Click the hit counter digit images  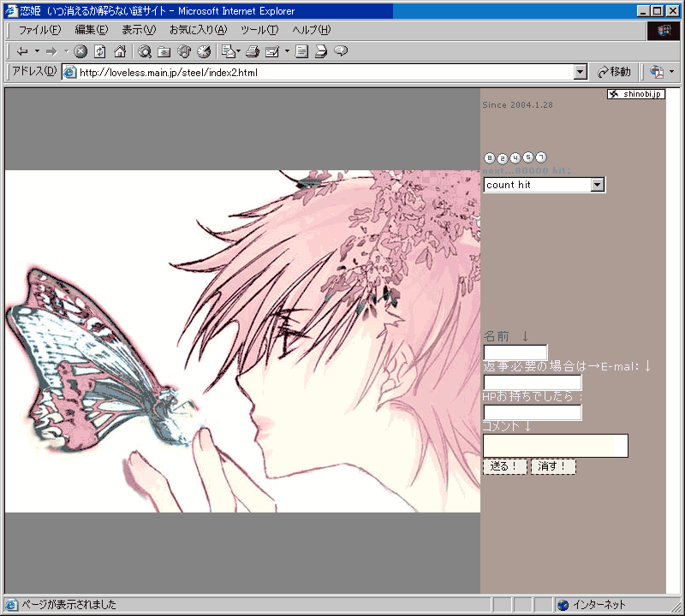click(515, 157)
